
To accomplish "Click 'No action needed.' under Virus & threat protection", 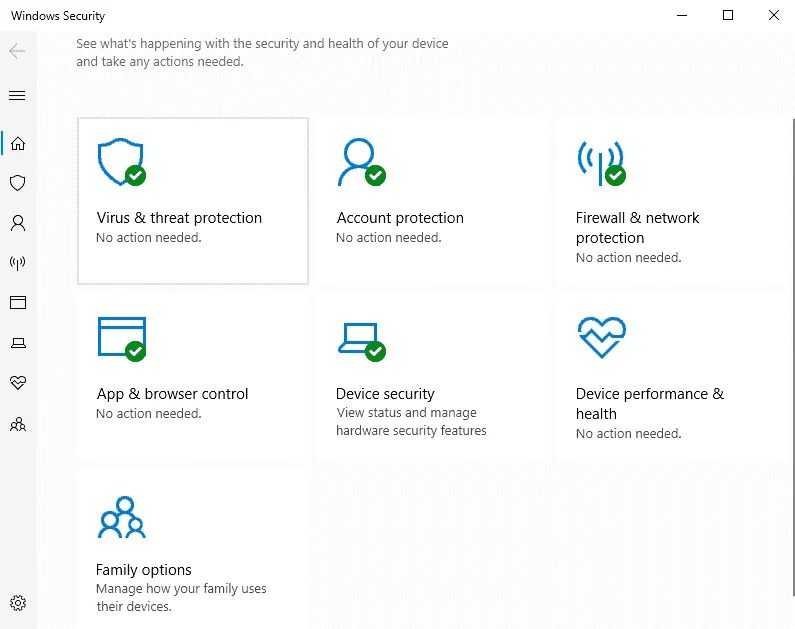I will tap(149, 237).
